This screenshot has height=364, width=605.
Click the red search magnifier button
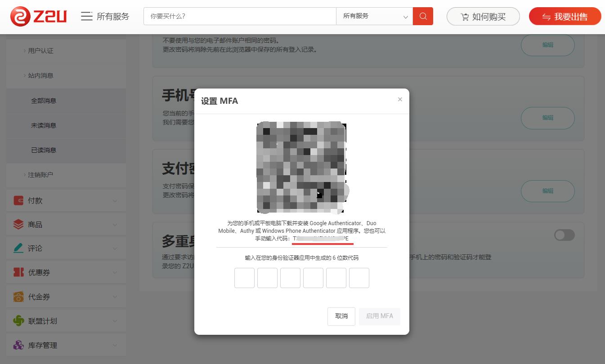pos(423,16)
